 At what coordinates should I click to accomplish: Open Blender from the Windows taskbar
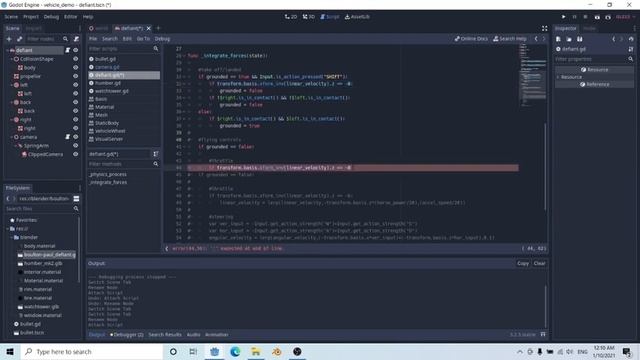(x=276, y=351)
